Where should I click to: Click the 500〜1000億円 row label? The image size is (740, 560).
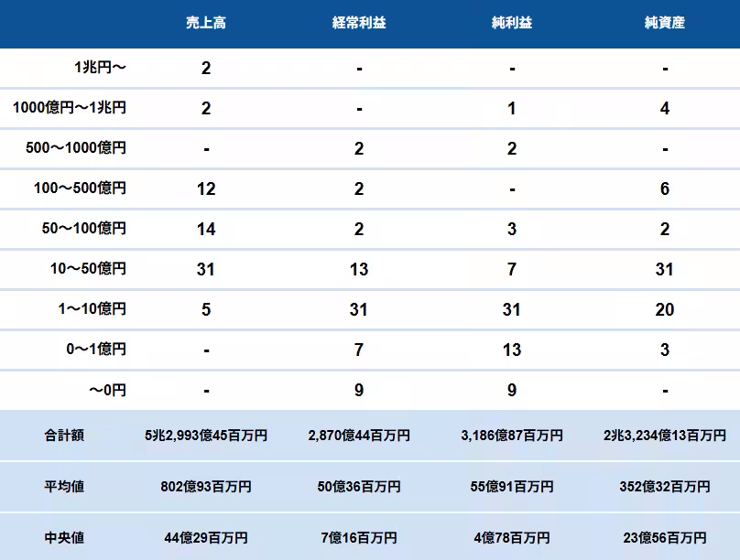tap(77, 148)
